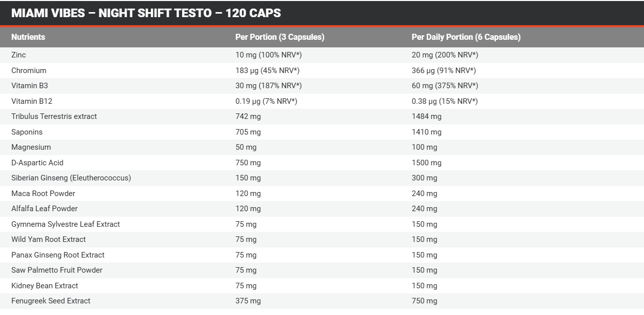This screenshot has width=644, height=315.
Task: Click the Per Portion (3 Capsules) header
Action: coord(280,37)
